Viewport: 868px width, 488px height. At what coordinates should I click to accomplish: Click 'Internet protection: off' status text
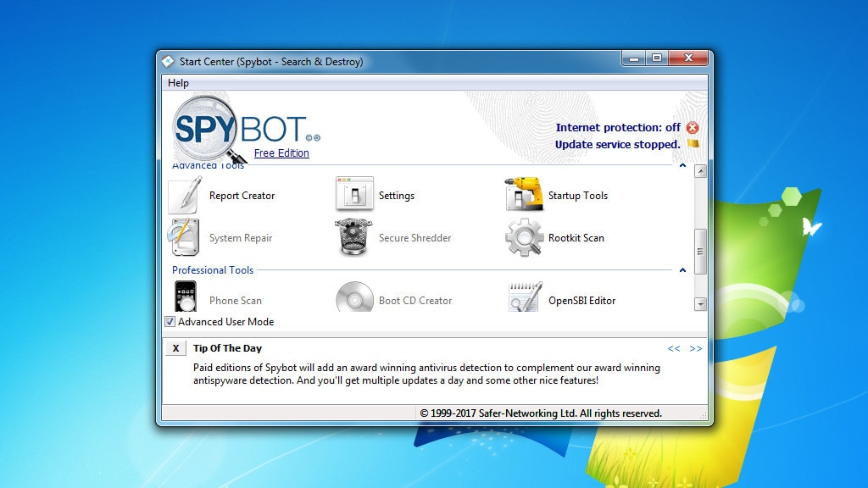[x=618, y=127]
